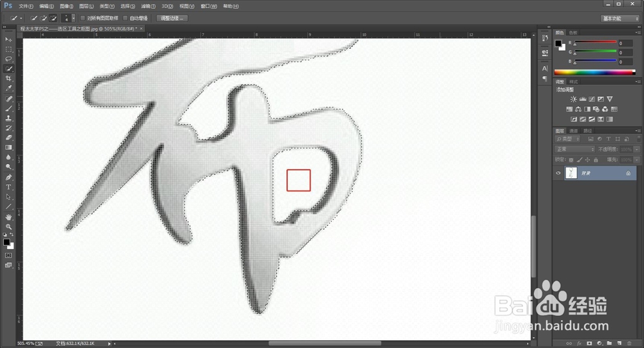Toggle Quick Mask mode
The height and width of the screenshot is (348, 644).
[x=8, y=255]
